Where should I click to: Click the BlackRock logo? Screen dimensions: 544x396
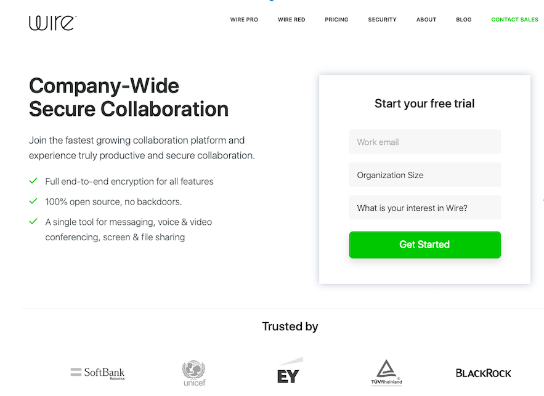483,373
